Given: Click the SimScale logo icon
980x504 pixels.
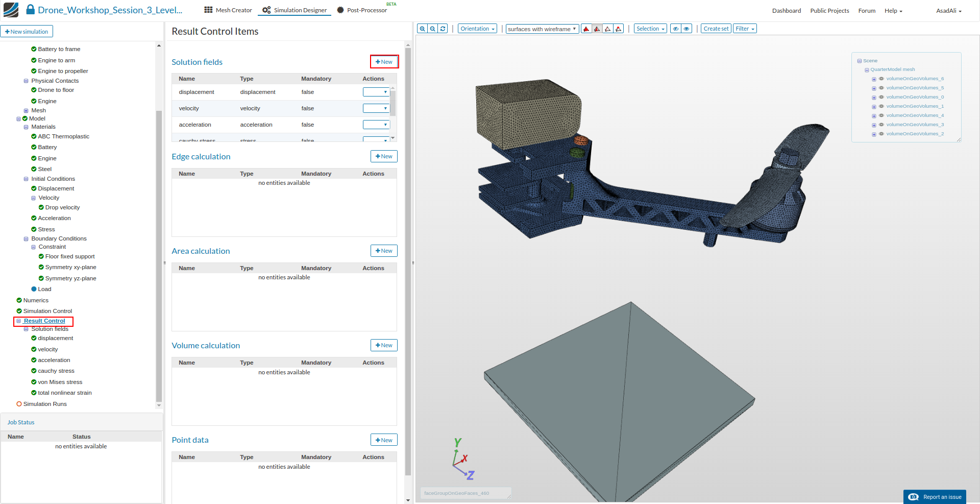Looking at the screenshot, I should tap(11, 10).
